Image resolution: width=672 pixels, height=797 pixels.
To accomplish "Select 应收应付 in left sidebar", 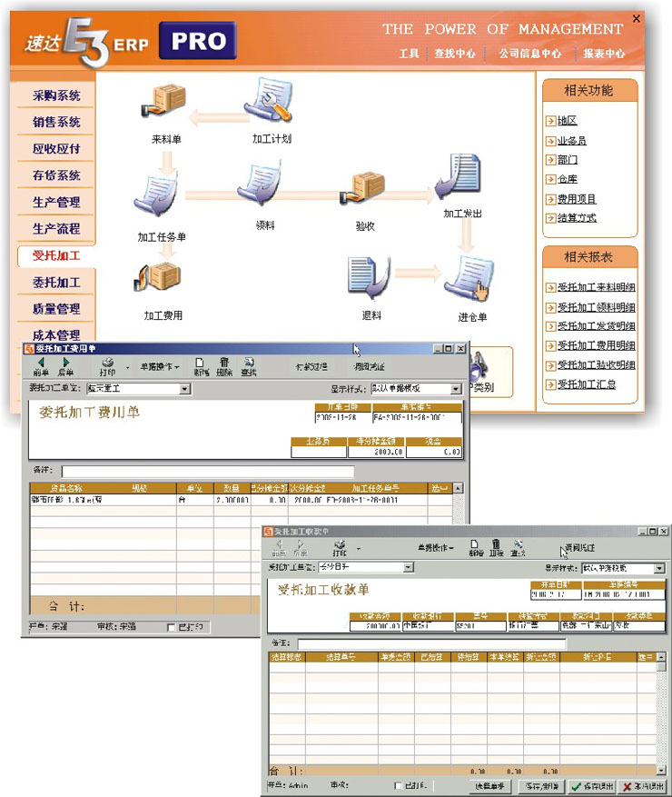I will pos(56,149).
